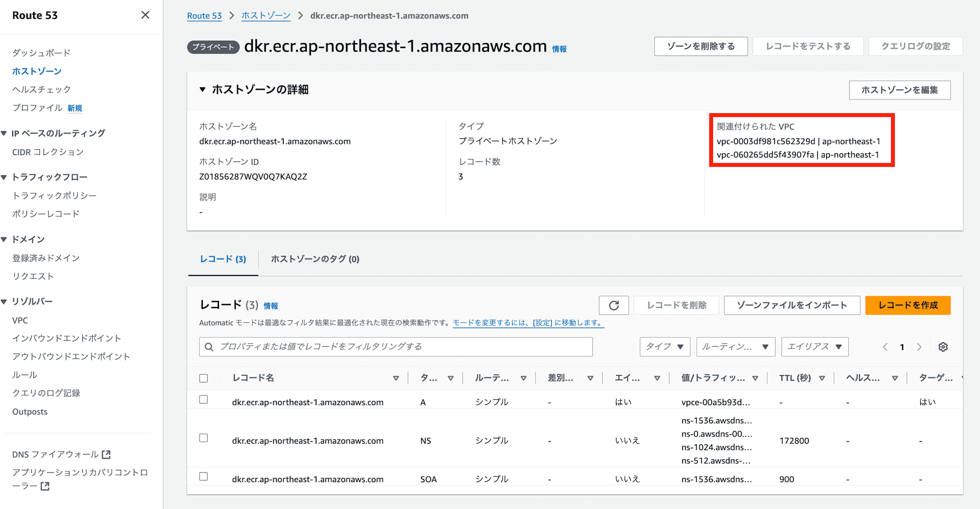980x509 pixels.
Task: Click モードを変更するには設定に移動 link
Action: pos(528,323)
